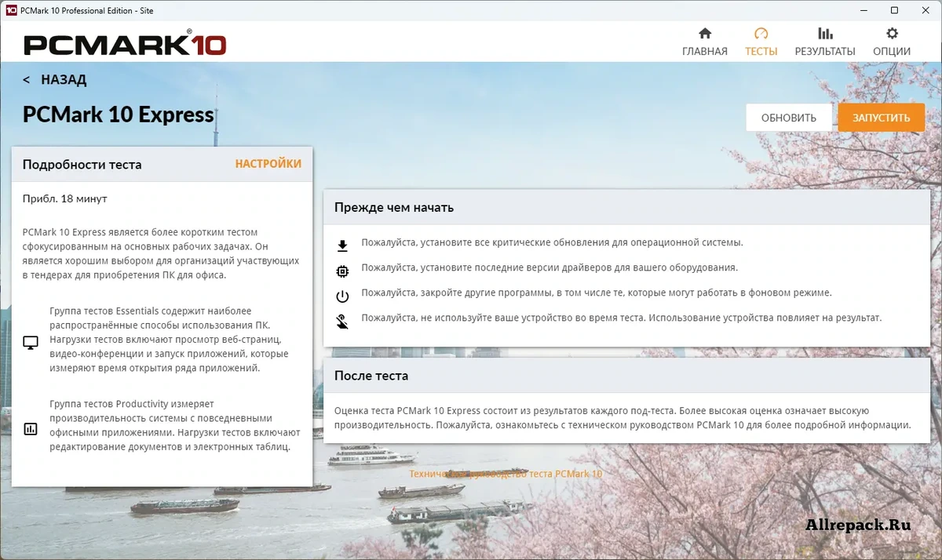The image size is (942, 560).
Task: Click the monitor icon beside Essentials description
Action: 31,343
